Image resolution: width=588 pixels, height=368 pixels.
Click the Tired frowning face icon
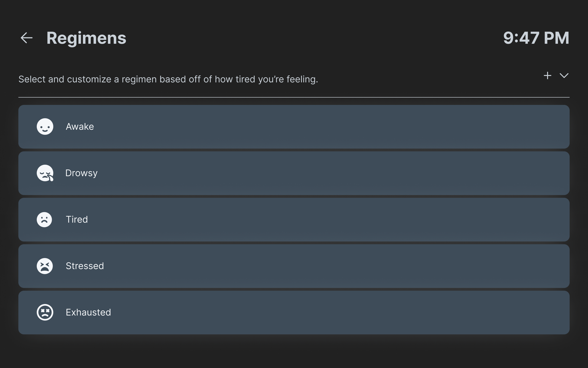click(x=44, y=219)
